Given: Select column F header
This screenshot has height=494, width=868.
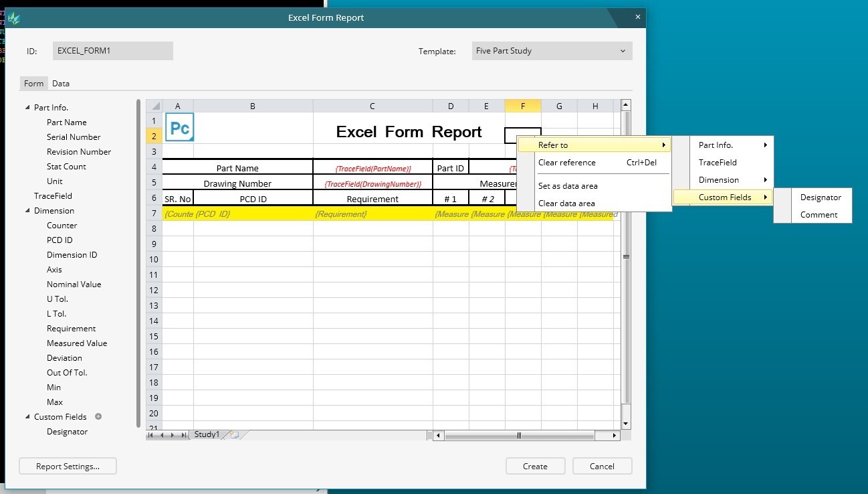Looking at the screenshot, I should [523, 106].
